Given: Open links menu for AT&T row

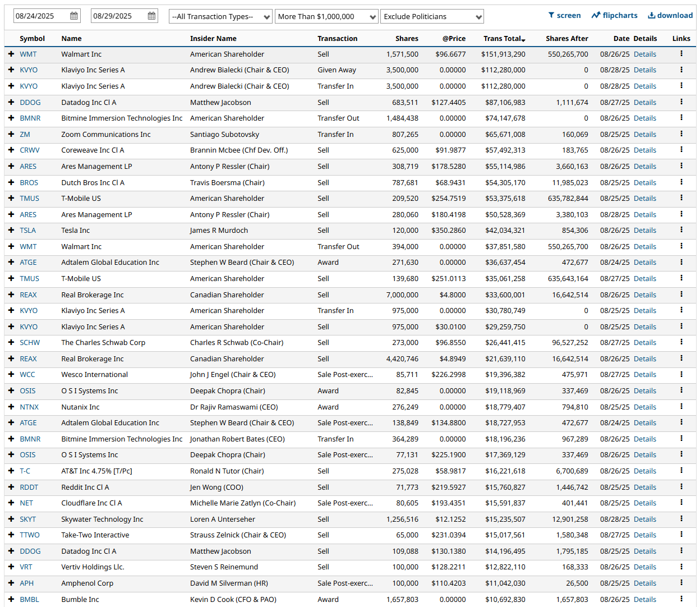Looking at the screenshot, I should click(x=681, y=471).
